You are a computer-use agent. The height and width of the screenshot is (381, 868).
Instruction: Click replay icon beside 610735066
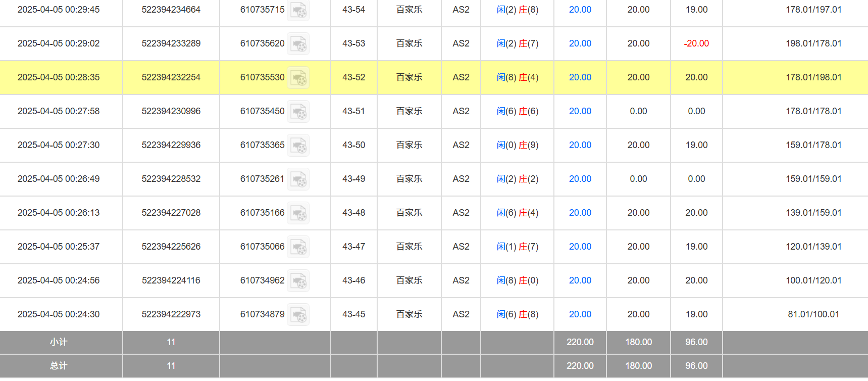coord(298,247)
